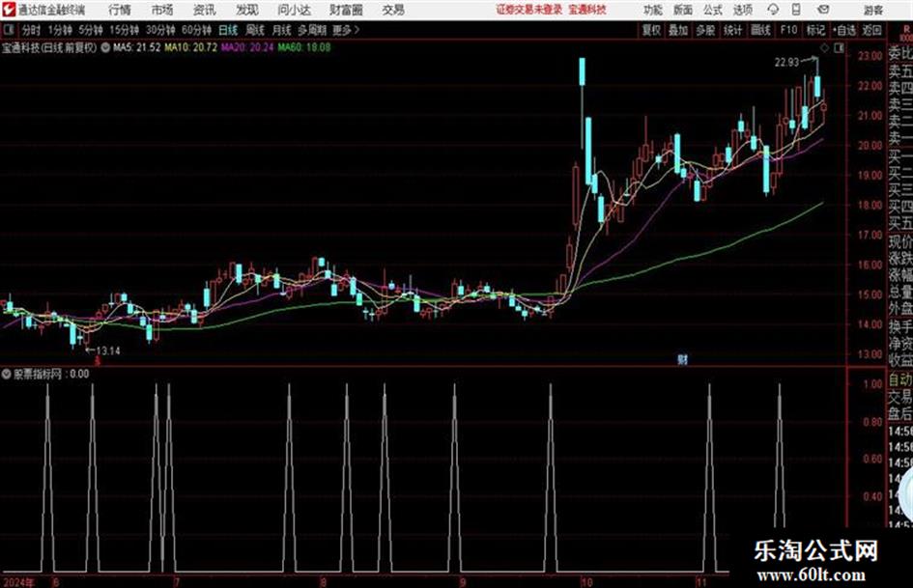Open the 资讯 menu
913x588 pixels.
click(x=205, y=10)
